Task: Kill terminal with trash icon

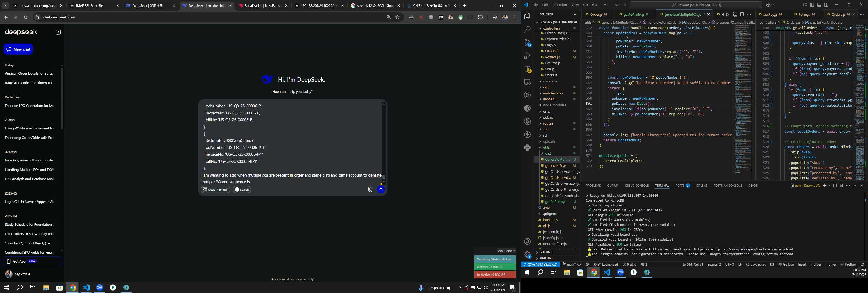Action: coord(841,186)
